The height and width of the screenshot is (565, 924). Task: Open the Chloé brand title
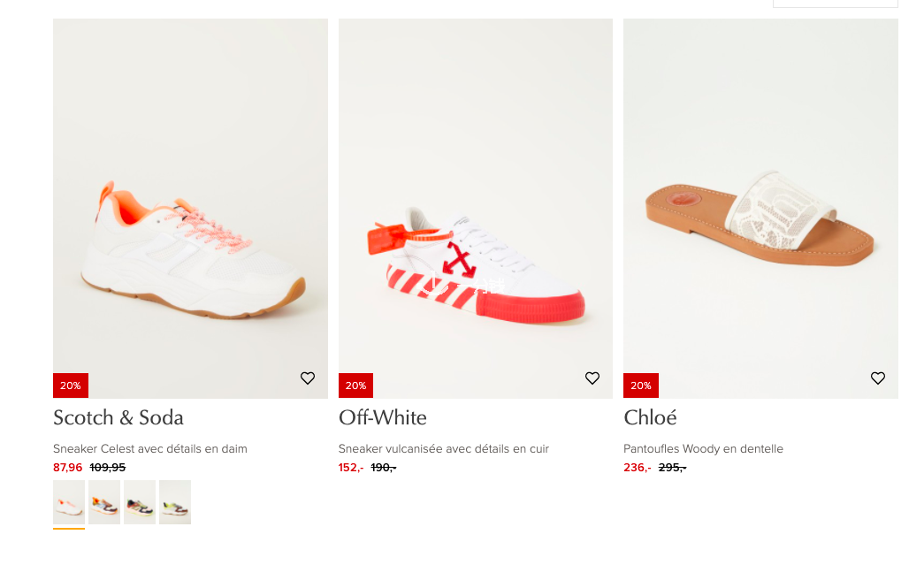650,417
